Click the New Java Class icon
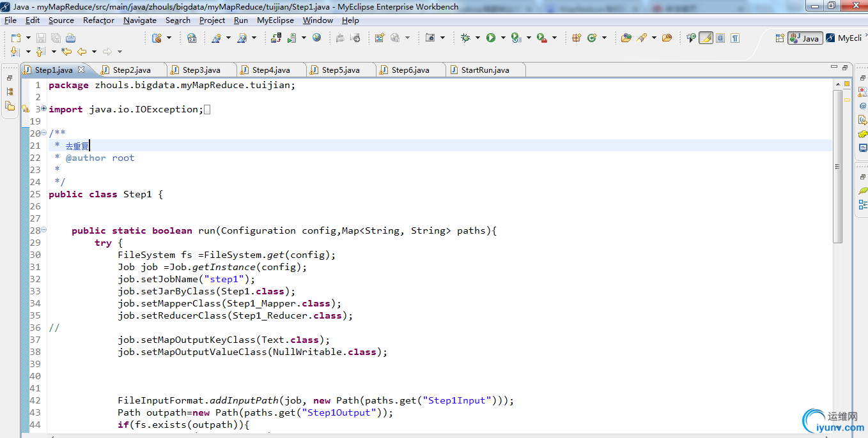Image resolution: width=868 pixels, height=438 pixels. click(592, 38)
